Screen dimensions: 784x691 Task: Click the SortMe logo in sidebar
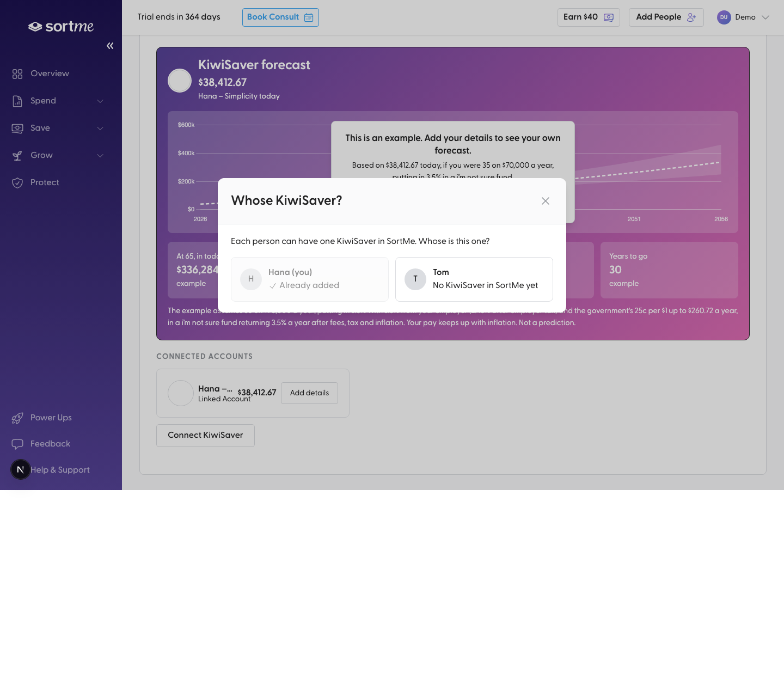61,26
